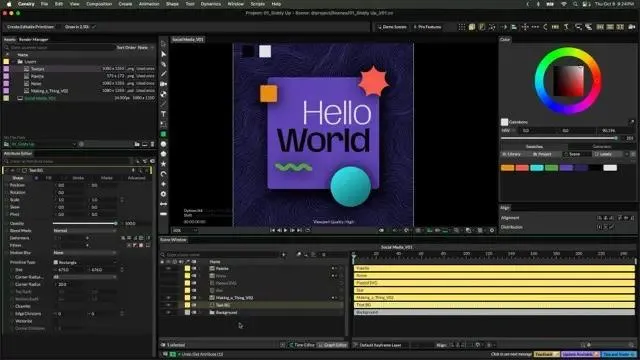Select the green Rectangle shape tool
The image size is (640, 360).
tap(163, 134)
